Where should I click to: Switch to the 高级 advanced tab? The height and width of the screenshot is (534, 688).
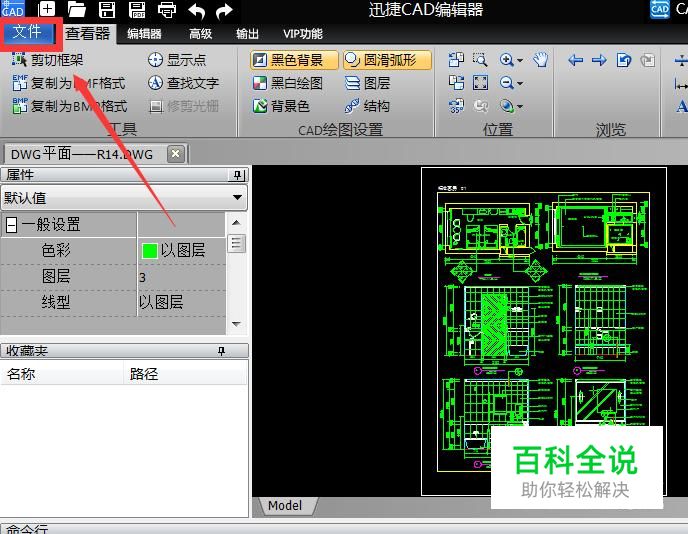tap(201, 34)
